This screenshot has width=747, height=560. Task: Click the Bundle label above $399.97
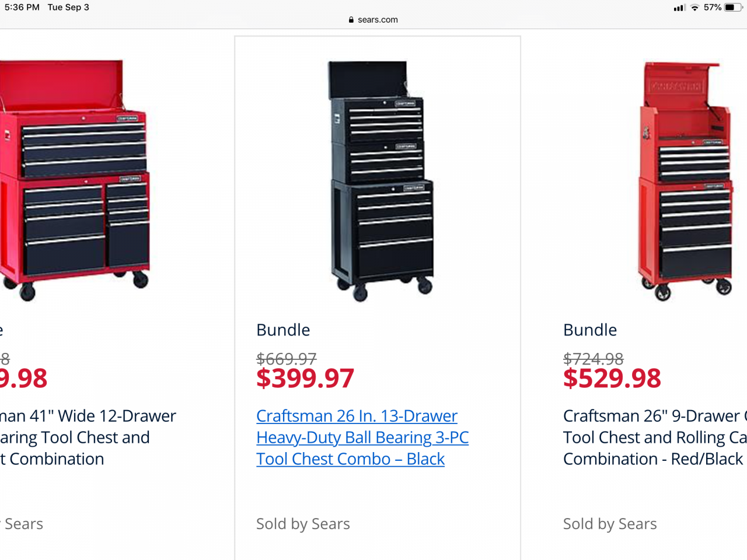(283, 330)
